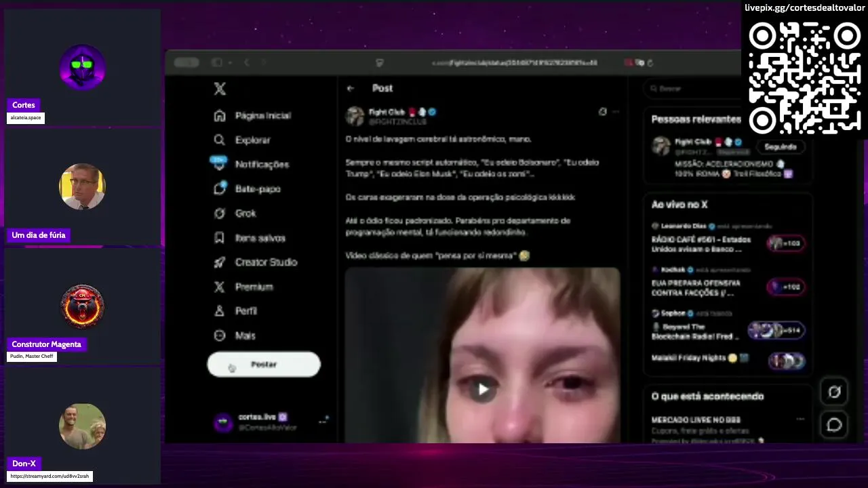868x488 pixels.
Task: Select Um dia de fúria participant tile
Action: click(82, 186)
